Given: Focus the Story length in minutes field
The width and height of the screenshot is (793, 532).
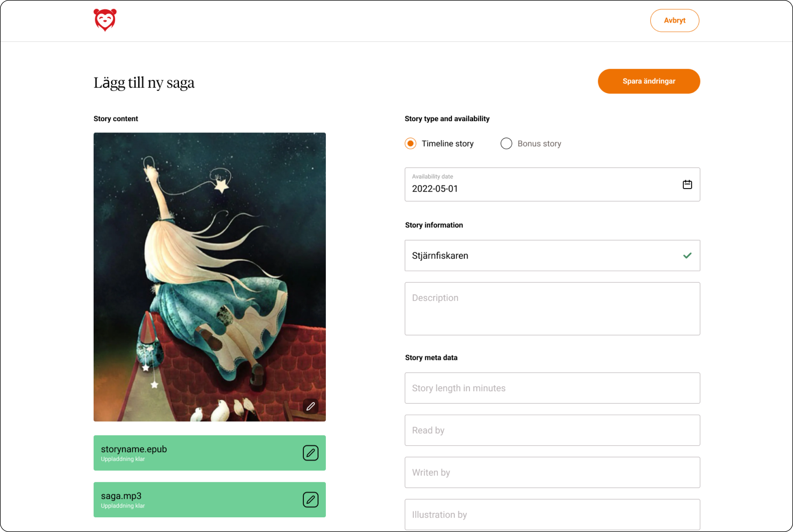Looking at the screenshot, I should [552, 388].
